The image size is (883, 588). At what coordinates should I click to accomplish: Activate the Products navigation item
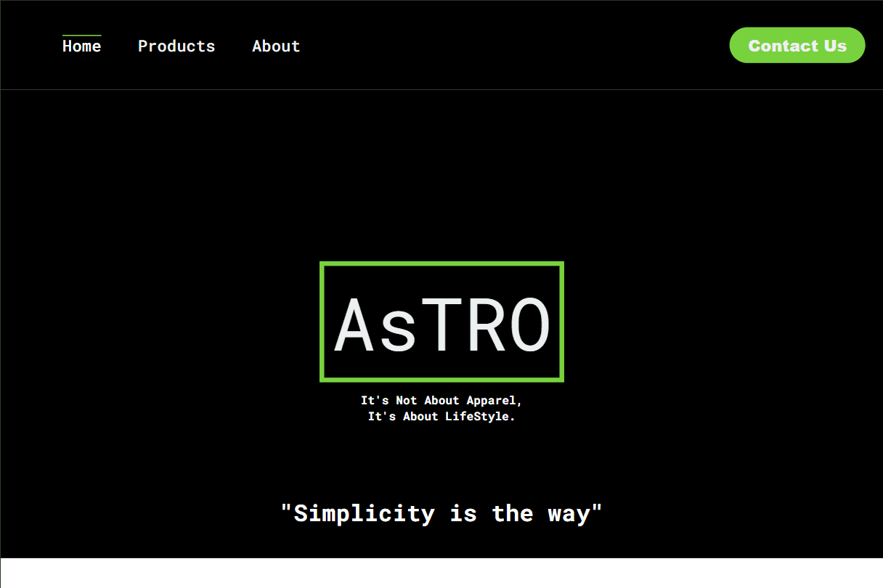pos(176,46)
